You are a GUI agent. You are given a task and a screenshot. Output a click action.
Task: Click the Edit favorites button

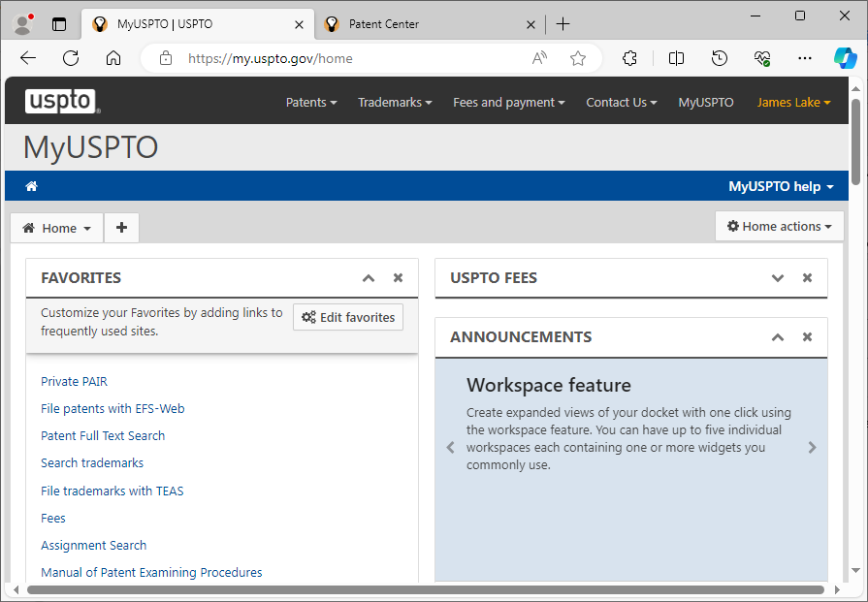click(348, 317)
